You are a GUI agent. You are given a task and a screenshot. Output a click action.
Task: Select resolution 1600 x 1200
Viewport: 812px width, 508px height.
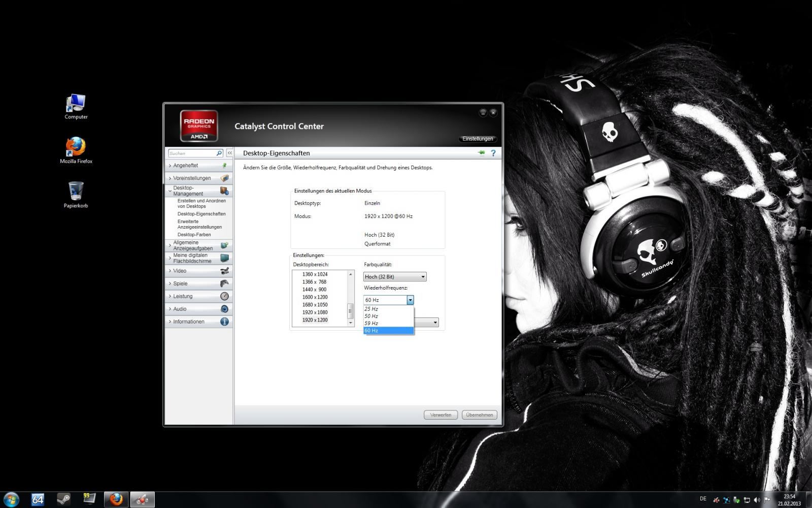click(x=315, y=297)
